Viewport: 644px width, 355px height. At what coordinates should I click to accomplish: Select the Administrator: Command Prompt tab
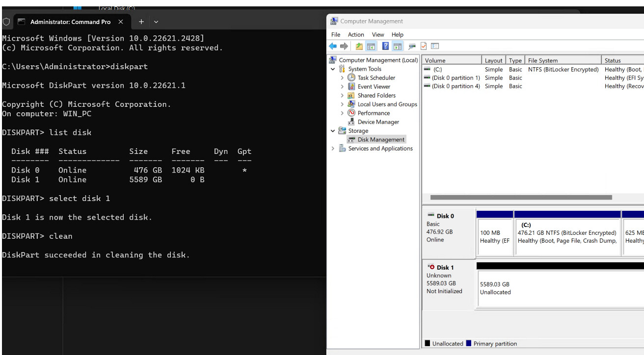click(72, 22)
